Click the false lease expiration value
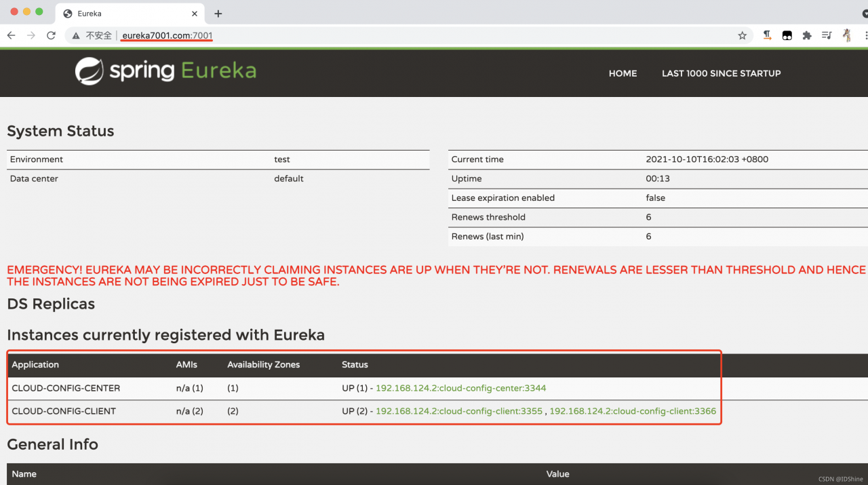The image size is (868, 485). pyautogui.click(x=656, y=198)
